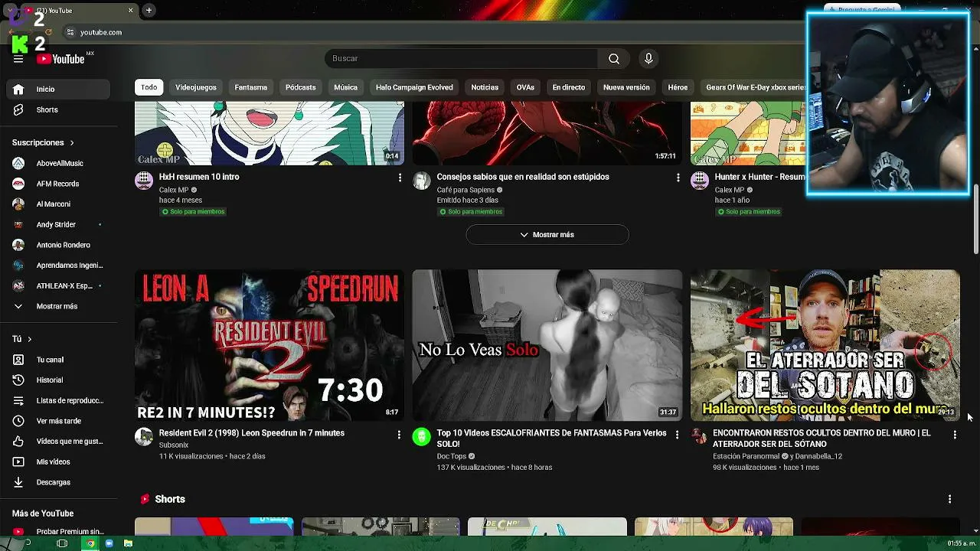Select the En directo filter chip
The image size is (980, 551).
(x=569, y=87)
